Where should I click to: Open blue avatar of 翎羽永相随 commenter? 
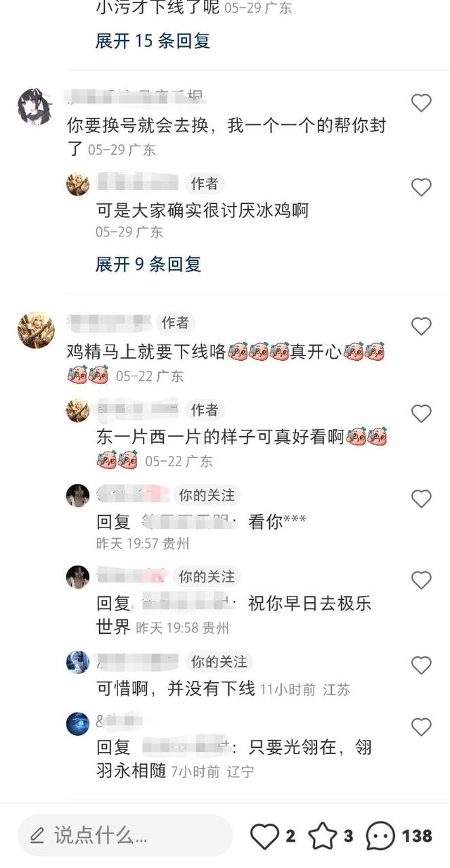coord(77,724)
